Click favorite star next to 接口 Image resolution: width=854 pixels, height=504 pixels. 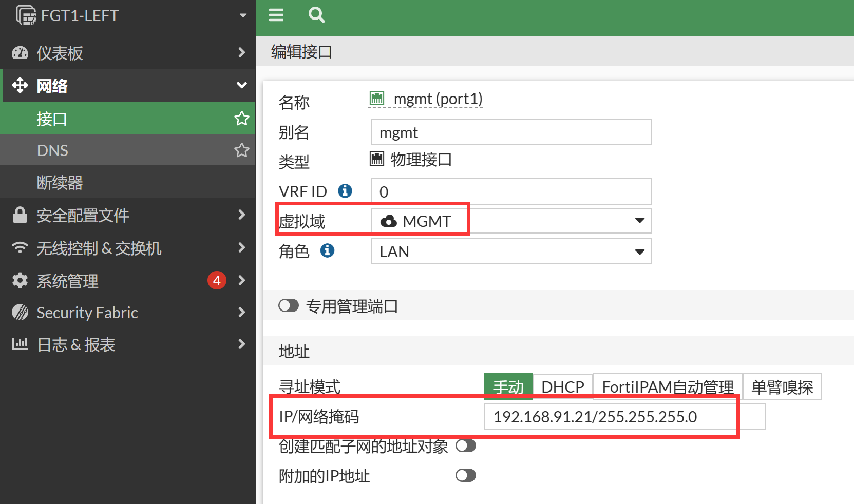click(241, 119)
